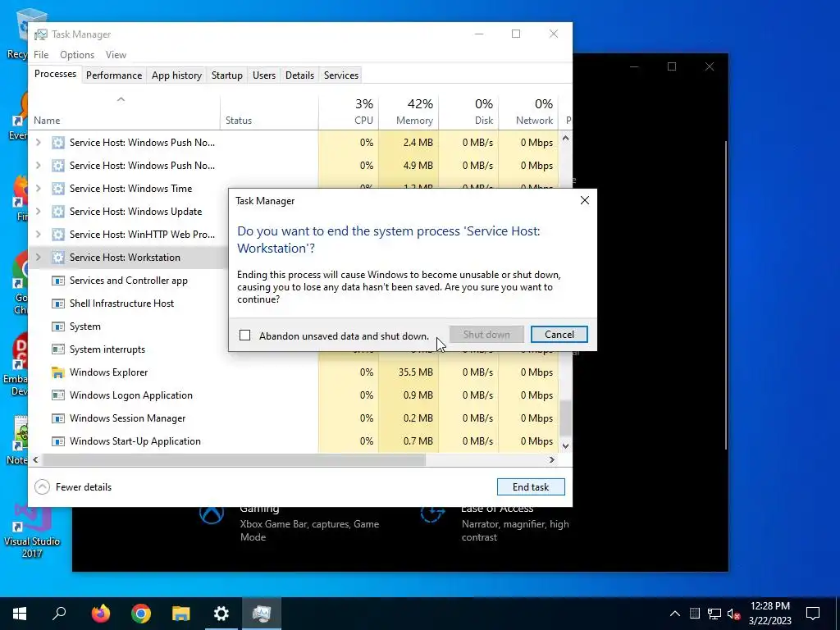Launch Chrome from the taskbar
Screen dimensions: 840x630
(x=141, y=614)
